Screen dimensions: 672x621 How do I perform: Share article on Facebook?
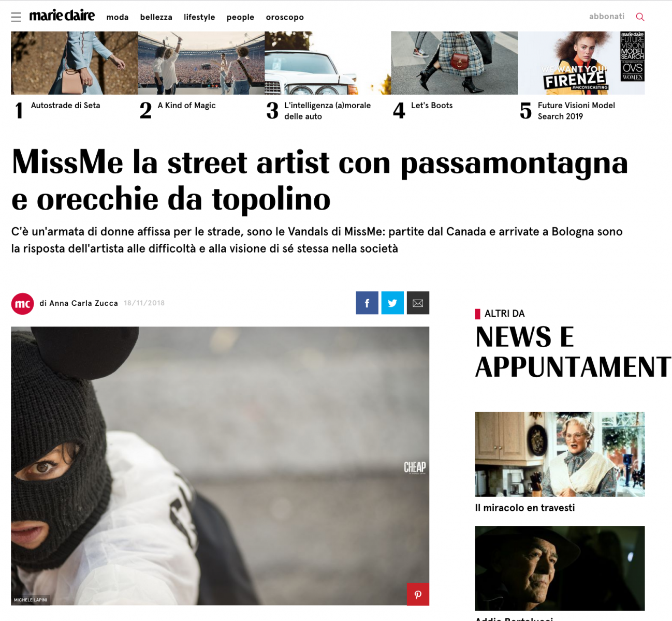[367, 303]
